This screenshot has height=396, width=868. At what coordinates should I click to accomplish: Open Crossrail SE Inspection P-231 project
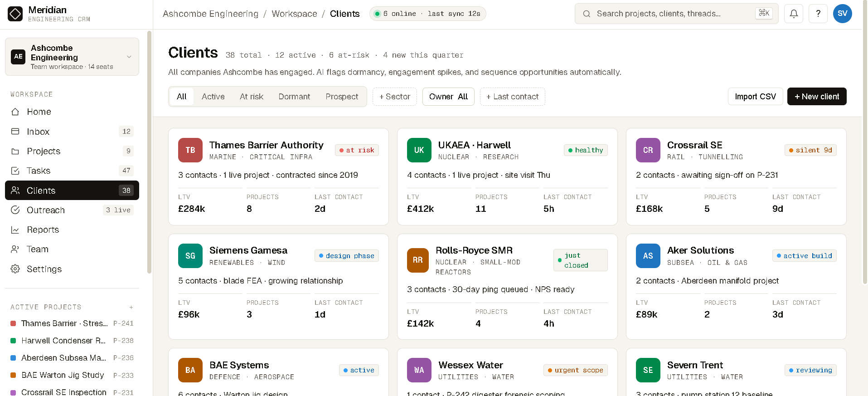pyautogui.click(x=72, y=392)
